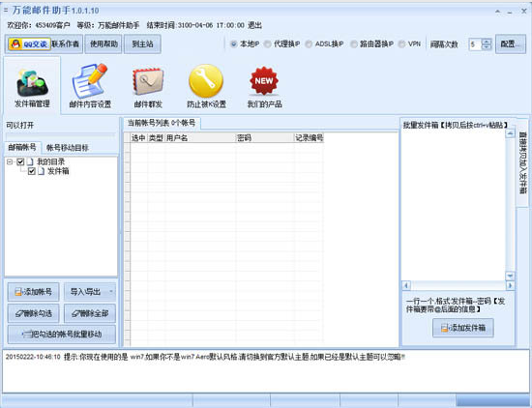
Task: Increase the 间隔次数 spinner value
Action: click(x=487, y=42)
